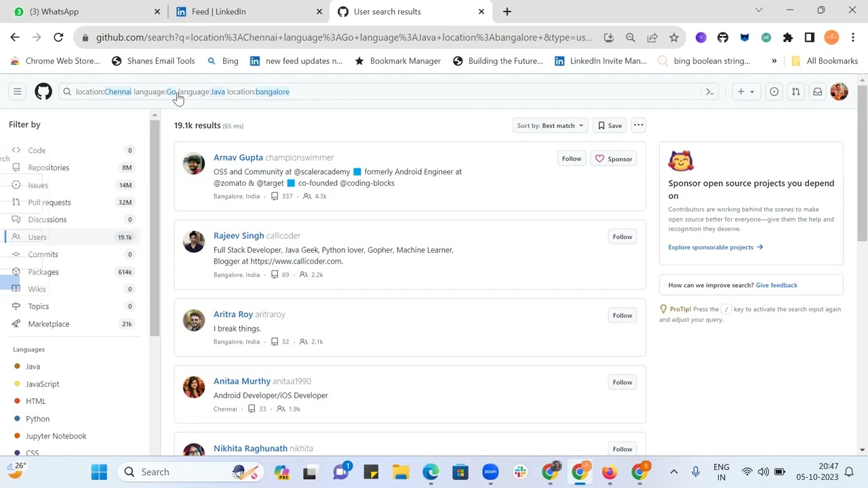Bookmark this page with star icon

click(x=673, y=37)
